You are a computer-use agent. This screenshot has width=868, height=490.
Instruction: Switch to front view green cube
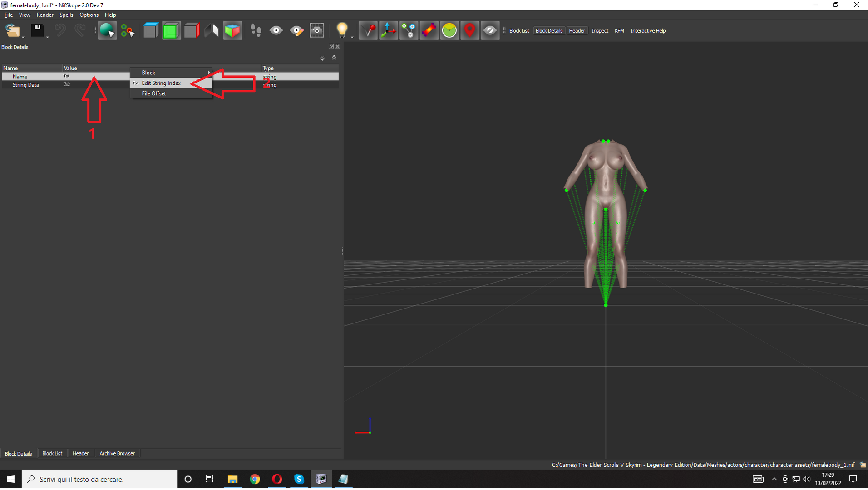pyautogui.click(x=171, y=30)
